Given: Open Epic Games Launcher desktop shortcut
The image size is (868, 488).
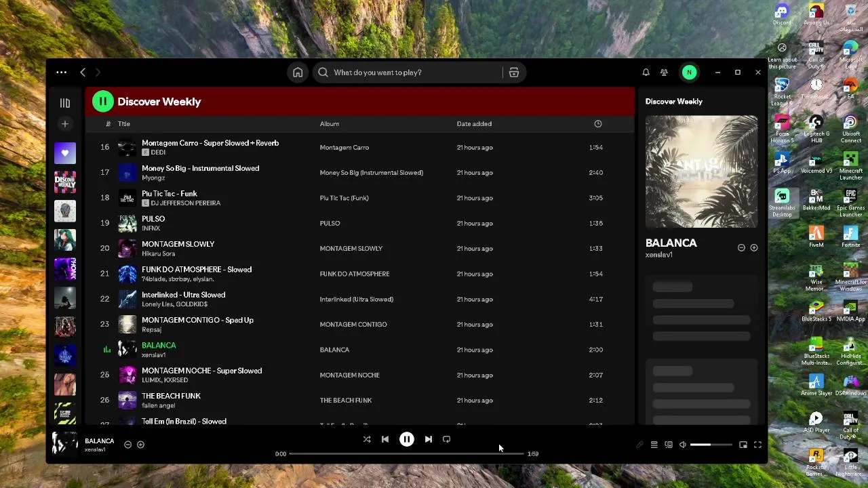Looking at the screenshot, I should (850, 201).
